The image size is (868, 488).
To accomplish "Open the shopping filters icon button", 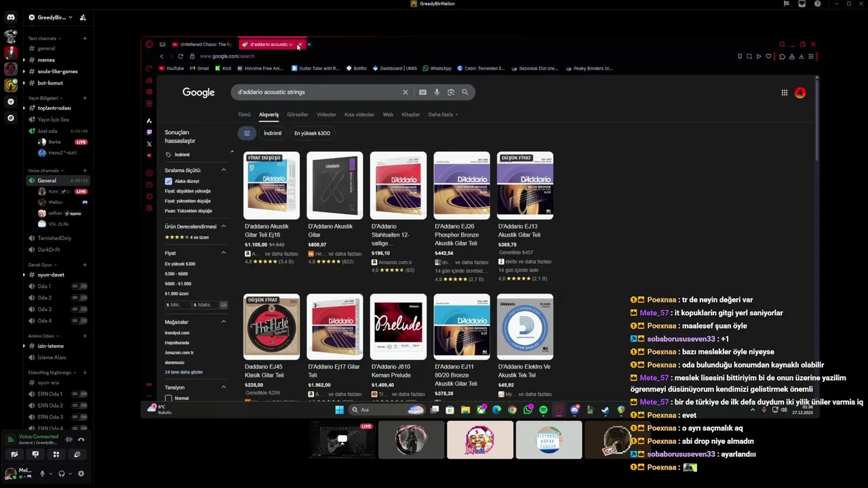I will click(247, 134).
